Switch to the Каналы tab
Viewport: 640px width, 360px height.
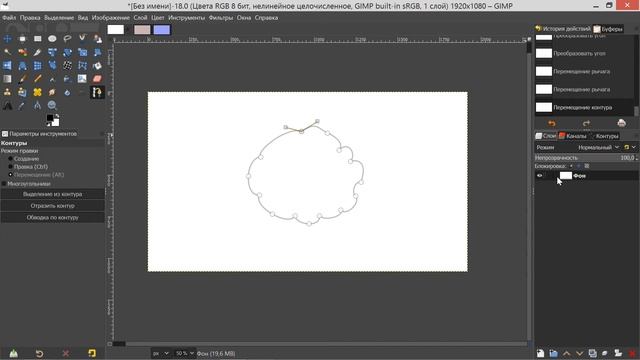[x=573, y=136]
